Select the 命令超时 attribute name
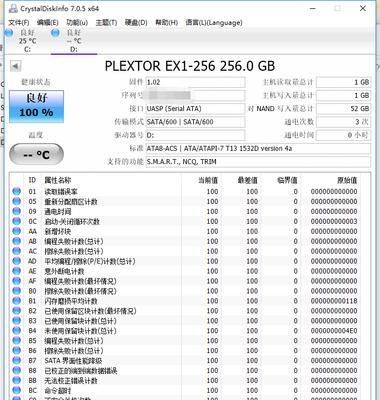This screenshot has width=380, height=400. click(58, 390)
